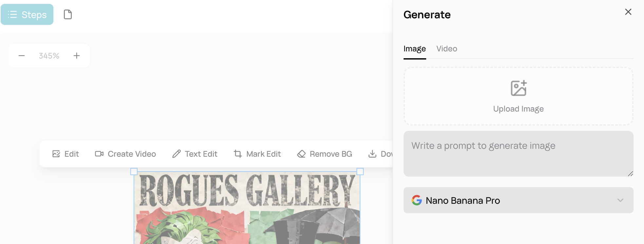Select the Text Edit pencil icon
Viewport: 644px width, 244px height.
tap(177, 154)
